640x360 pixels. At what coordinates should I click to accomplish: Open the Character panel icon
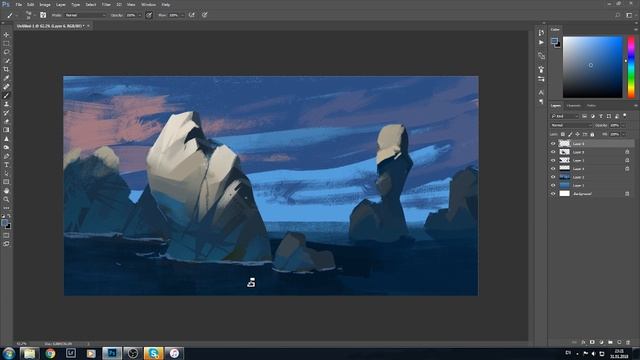pos(541,93)
